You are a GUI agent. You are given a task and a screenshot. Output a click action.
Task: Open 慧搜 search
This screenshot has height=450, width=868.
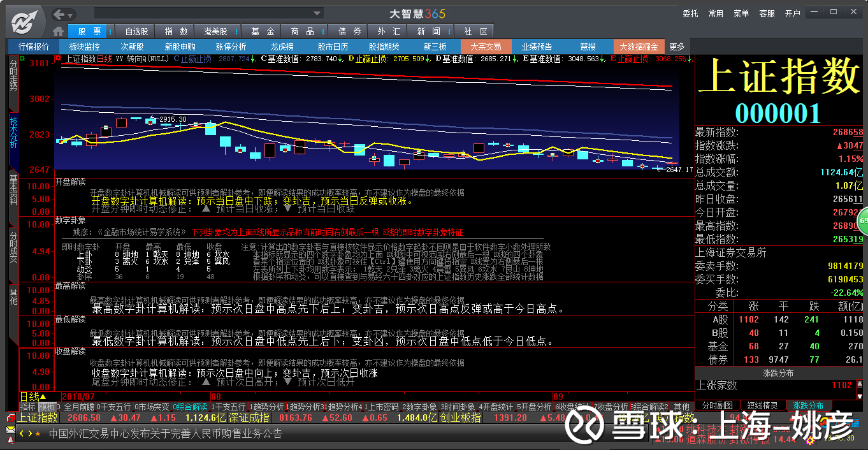point(588,47)
